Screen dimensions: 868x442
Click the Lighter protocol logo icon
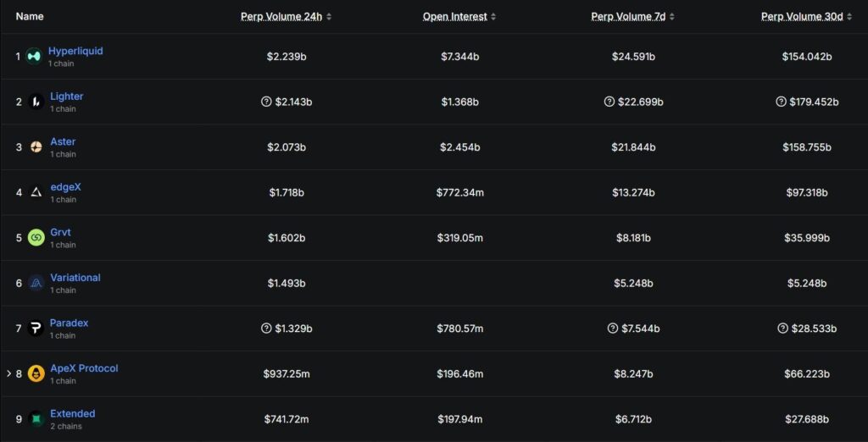[x=36, y=102]
